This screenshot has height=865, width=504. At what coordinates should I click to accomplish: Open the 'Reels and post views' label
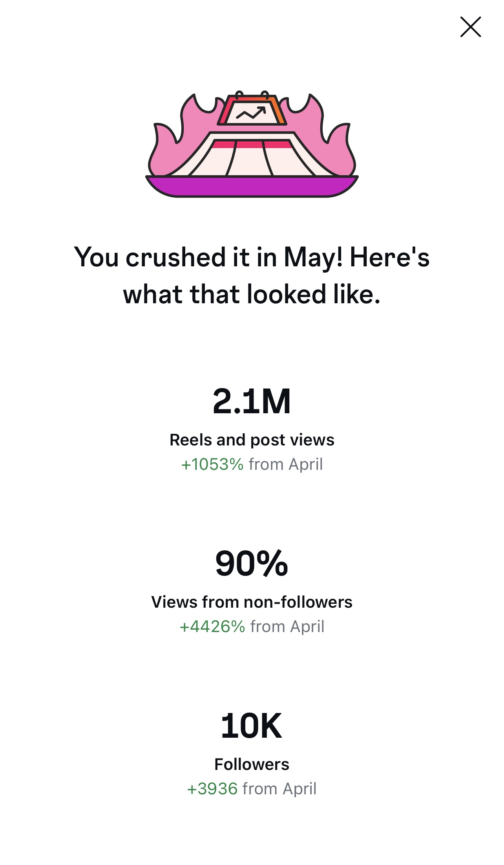pos(252,440)
